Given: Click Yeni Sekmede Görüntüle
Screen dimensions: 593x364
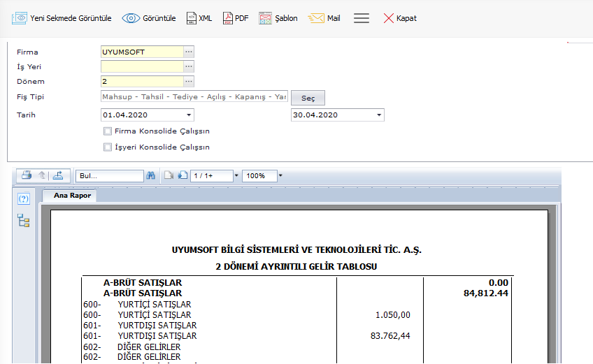Looking at the screenshot, I should coord(62,18).
